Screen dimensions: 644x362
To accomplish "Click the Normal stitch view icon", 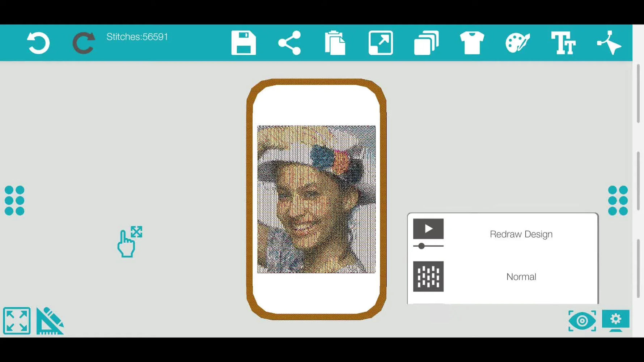I will 428,277.
